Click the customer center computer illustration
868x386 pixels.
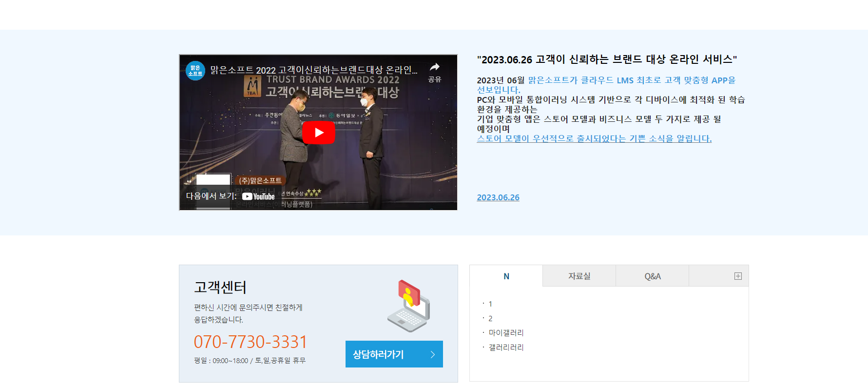409,306
